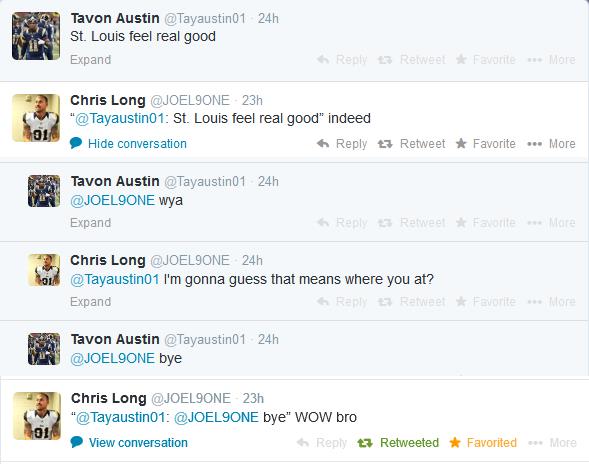
Task: Click View conversation on "WOW bro" tweet
Action: pyautogui.click(x=138, y=442)
